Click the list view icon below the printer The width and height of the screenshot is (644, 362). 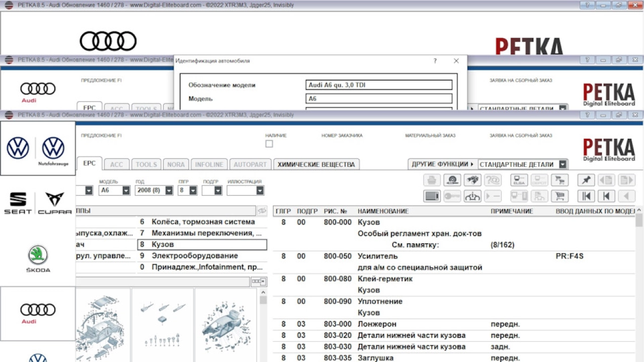click(x=432, y=196)
